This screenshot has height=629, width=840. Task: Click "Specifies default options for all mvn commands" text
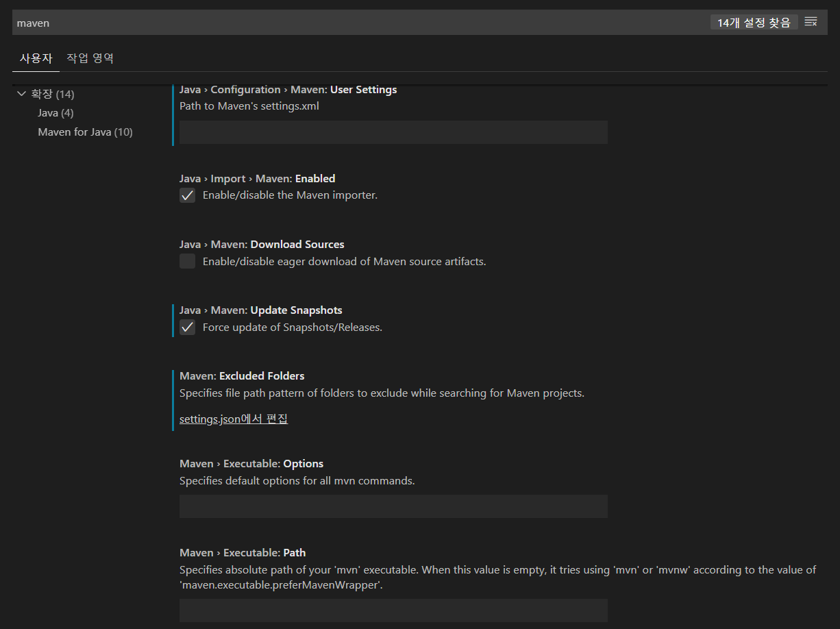pyautogui.click(x=297, y=480)
